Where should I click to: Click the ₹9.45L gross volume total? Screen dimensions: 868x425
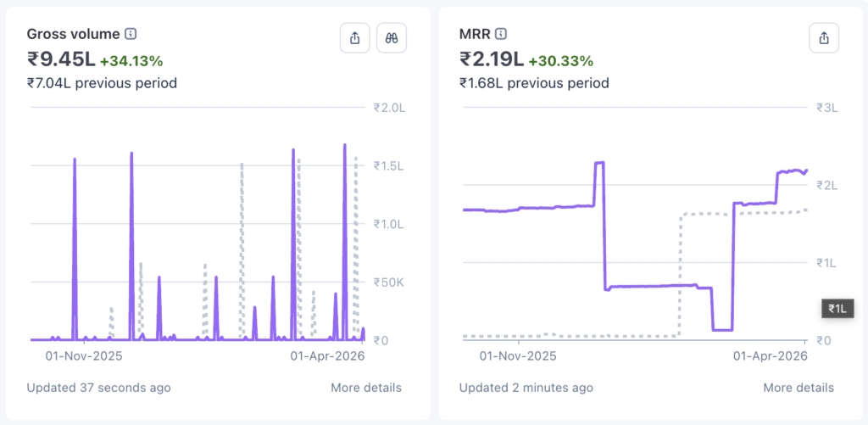tap(61, 59)
